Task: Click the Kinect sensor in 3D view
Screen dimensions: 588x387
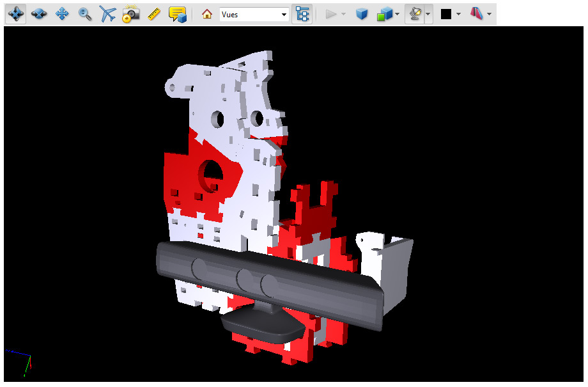Action: (x=268, y=281)
